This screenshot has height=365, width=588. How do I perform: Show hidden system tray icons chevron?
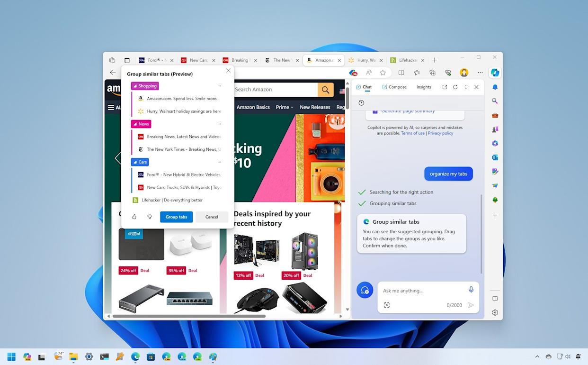point(537,356)
